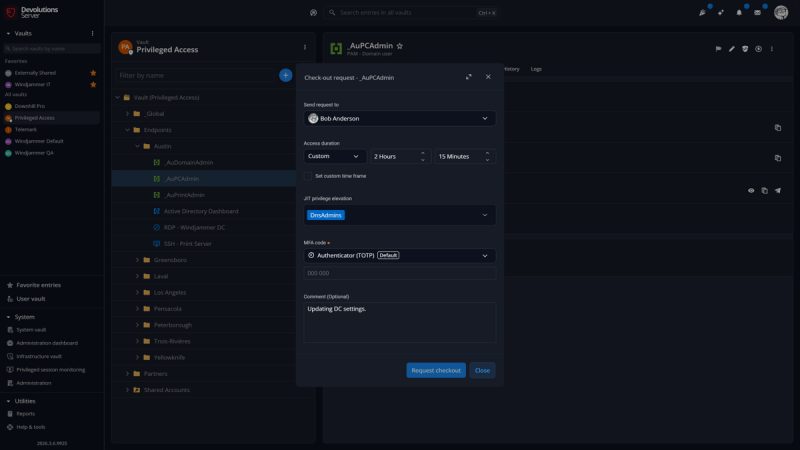Show the hidden value with the eye icon

click(751, 191)
